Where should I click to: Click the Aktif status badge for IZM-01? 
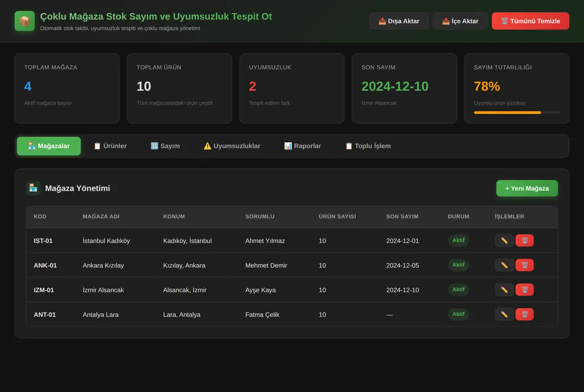pos(458,289)
